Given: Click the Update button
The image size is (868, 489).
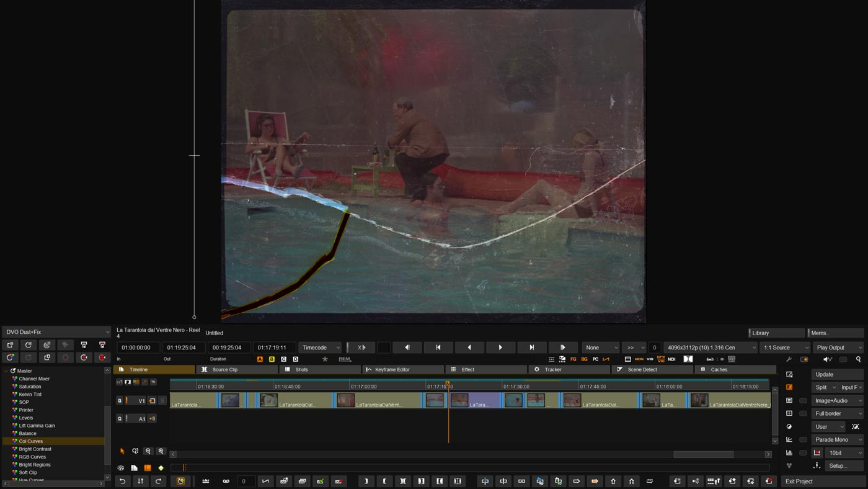Looking at the screenshot, I should 836,374.
